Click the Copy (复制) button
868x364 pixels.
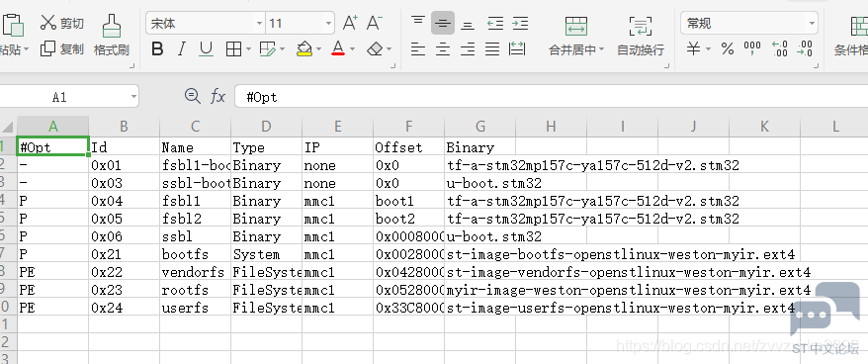click(61, 48)
